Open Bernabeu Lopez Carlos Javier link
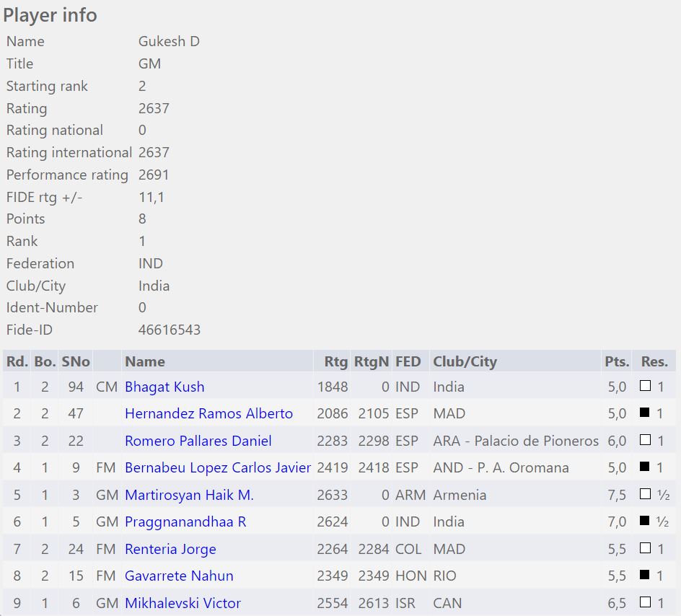Image resolution: width=681 pixels, height=616 pixels. (x=217, y=467)
